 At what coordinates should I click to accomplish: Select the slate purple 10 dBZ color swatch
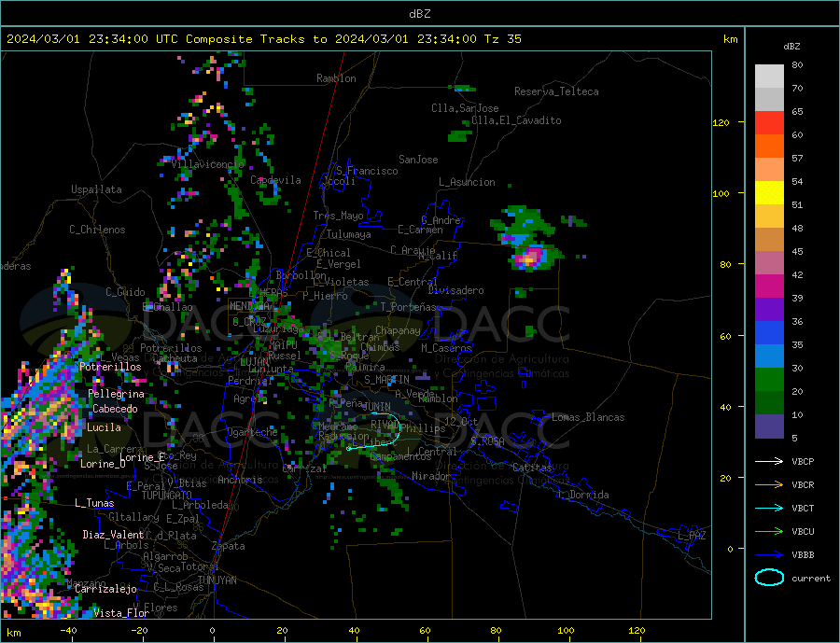tap(769, 426)
